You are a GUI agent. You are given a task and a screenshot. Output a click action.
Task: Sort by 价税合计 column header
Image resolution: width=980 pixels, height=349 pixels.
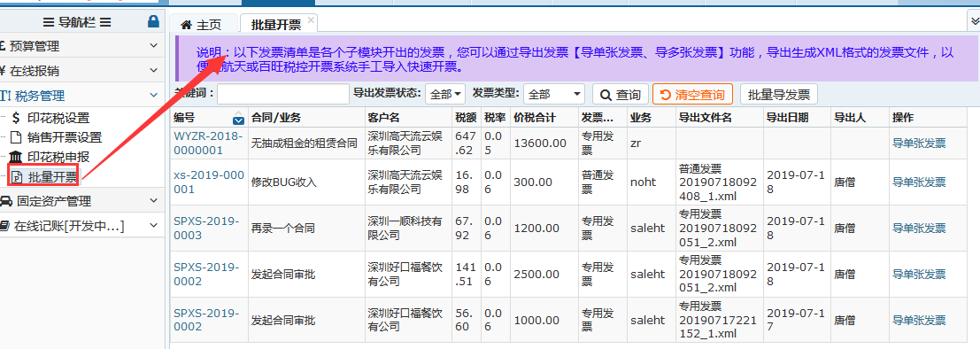(x=544, y=117)
